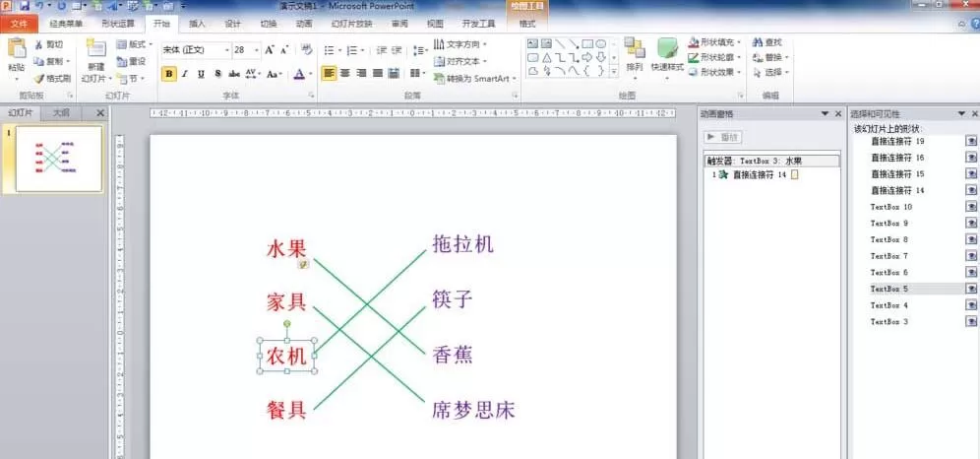980x459 pixels.
Task: Align text left
Action: [x=329, y=73]
